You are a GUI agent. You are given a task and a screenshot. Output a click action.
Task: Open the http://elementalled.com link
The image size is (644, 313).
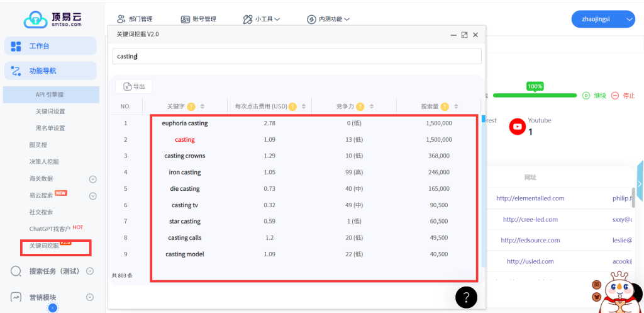click(x=530, y=198)
